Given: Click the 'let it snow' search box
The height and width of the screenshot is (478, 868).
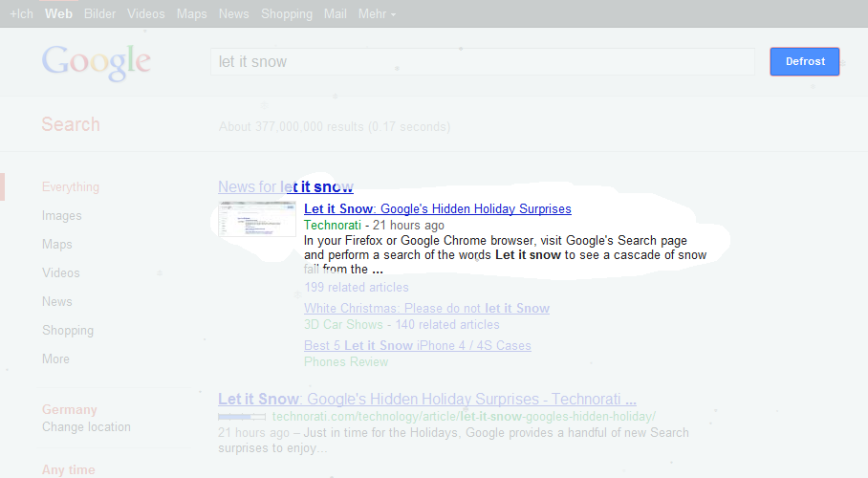Looking at the screenshot, I should pos(482,62).
